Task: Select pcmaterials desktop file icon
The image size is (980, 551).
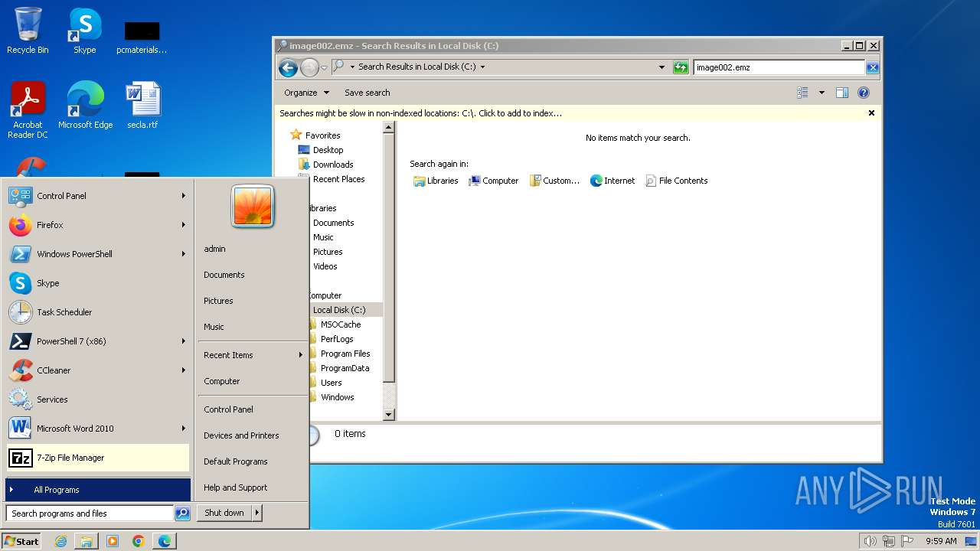Action: click(142, 37)
